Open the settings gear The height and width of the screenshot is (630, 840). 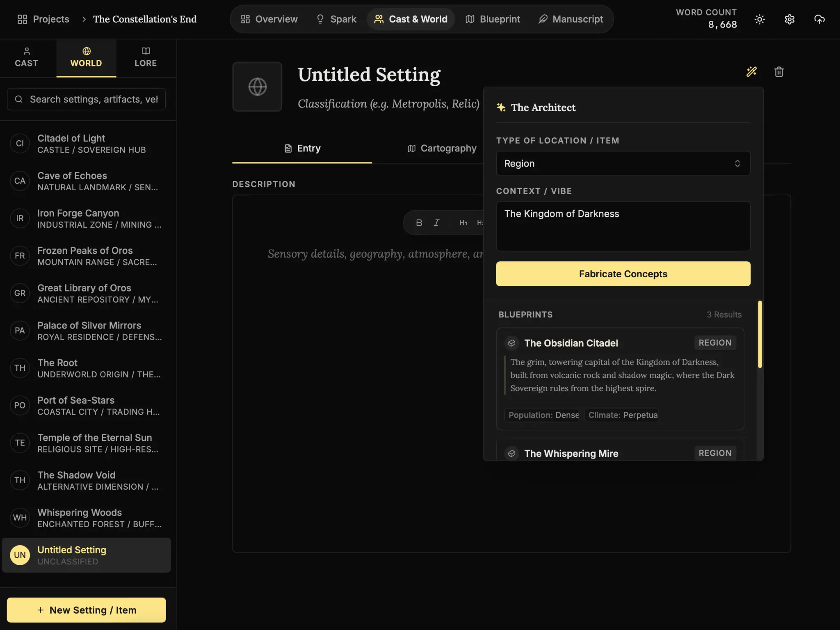coord(789,19)
